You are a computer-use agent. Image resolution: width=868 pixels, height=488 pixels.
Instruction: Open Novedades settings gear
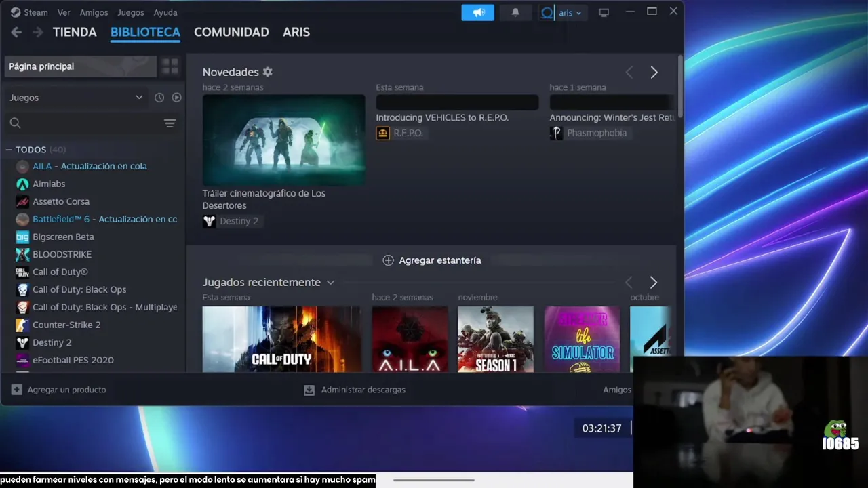[268, 72]
